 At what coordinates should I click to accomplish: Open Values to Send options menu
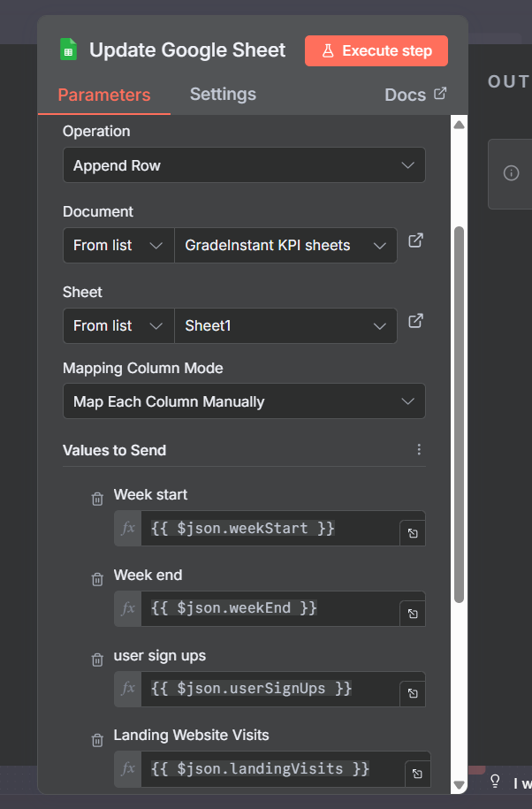pyautogui.click(x=419, y=450)
